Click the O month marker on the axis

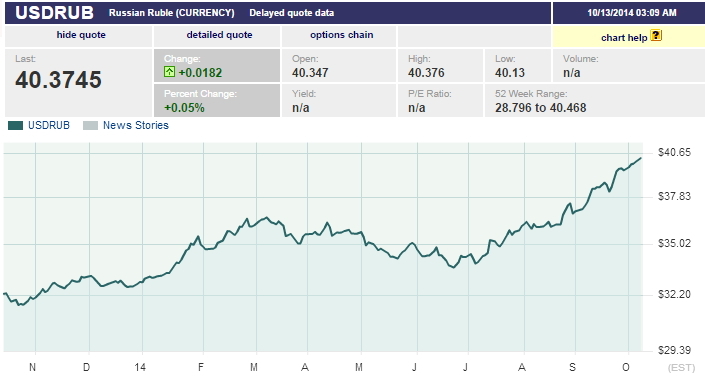point(625,367)
